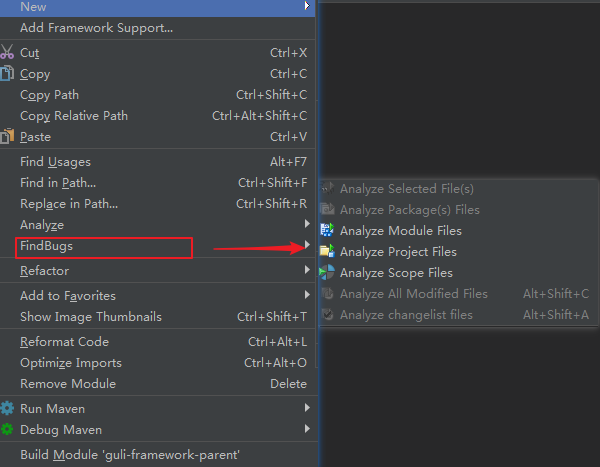Viewport: 600px width, 467px height.
Task: Choose Copy Relative Path
Action: coord(158,116)
